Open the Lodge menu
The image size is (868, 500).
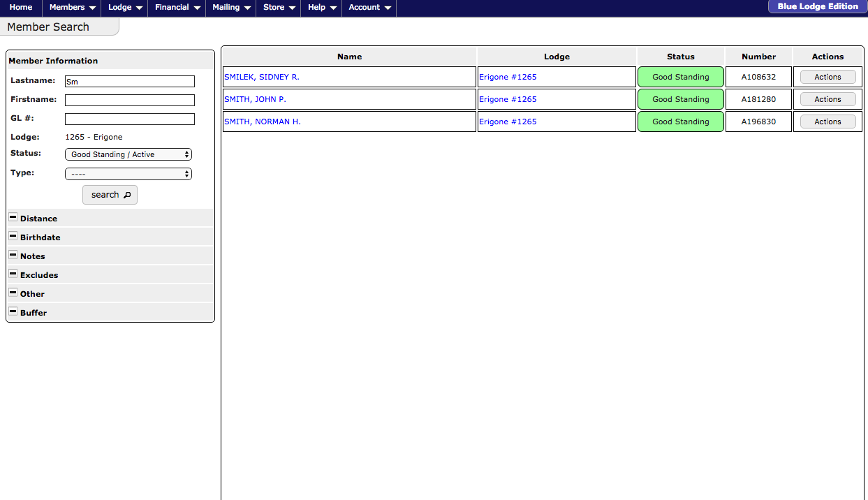125,8
